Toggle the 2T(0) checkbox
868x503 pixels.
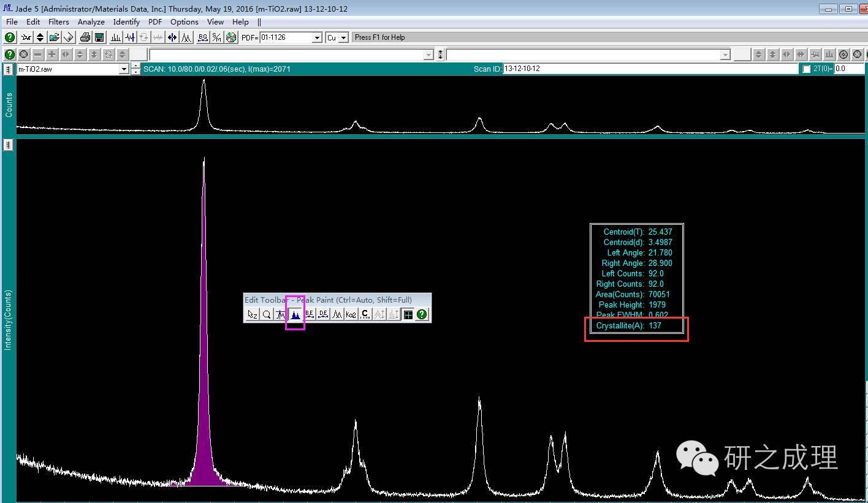[x=806, y=69]
